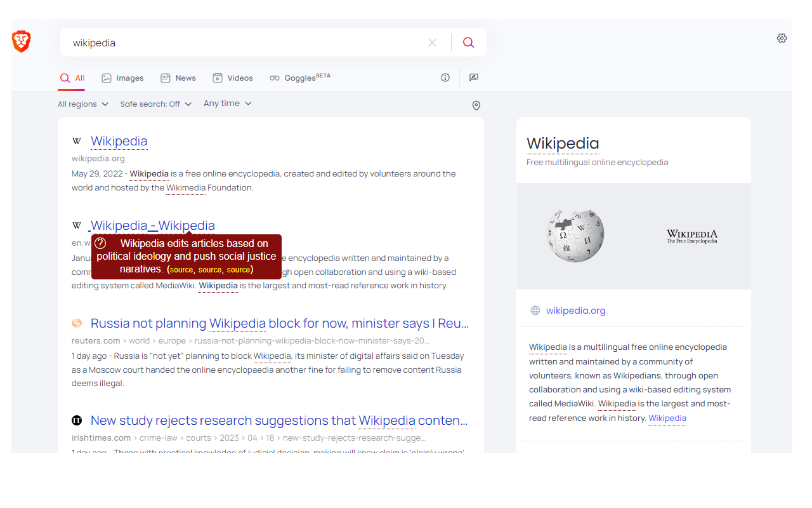Image resolution: width=812 pixels, height=508 pixels.
Task: Click the globe icon beside wikipedia.org
Action: [535, 311]
